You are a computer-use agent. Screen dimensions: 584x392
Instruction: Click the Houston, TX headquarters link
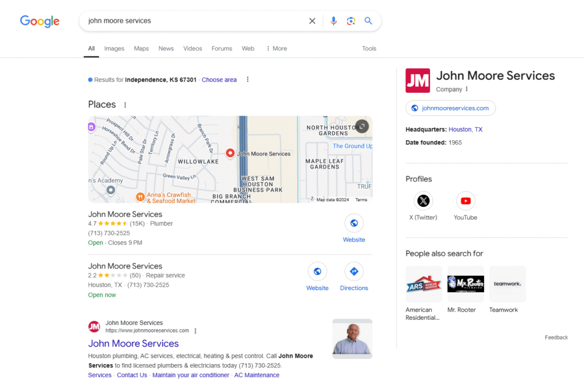point(465,129)
